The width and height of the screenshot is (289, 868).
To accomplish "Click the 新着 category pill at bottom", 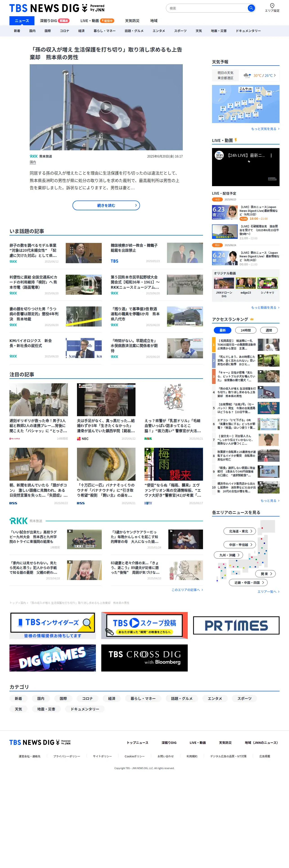I will click(x=18, y=699).
